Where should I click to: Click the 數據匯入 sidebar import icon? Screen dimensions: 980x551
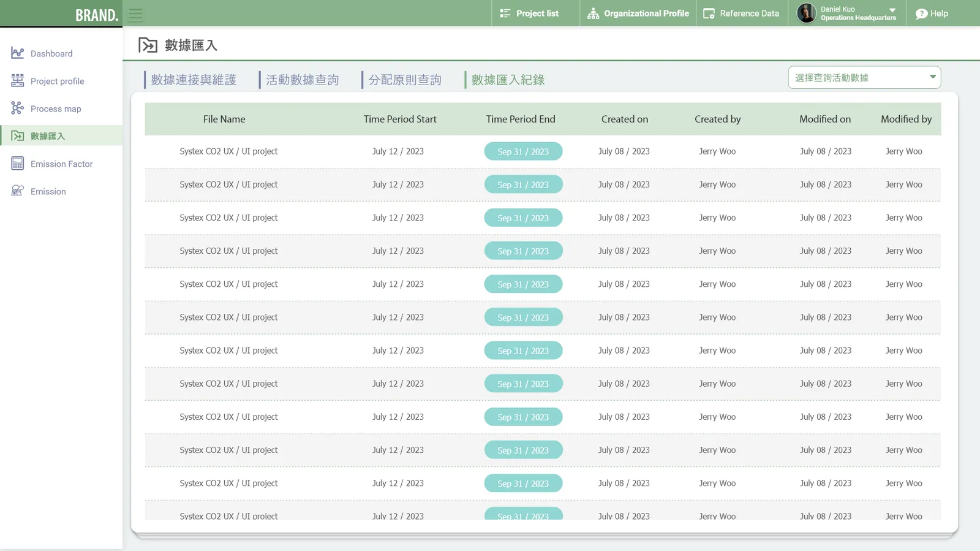[18, 135]
